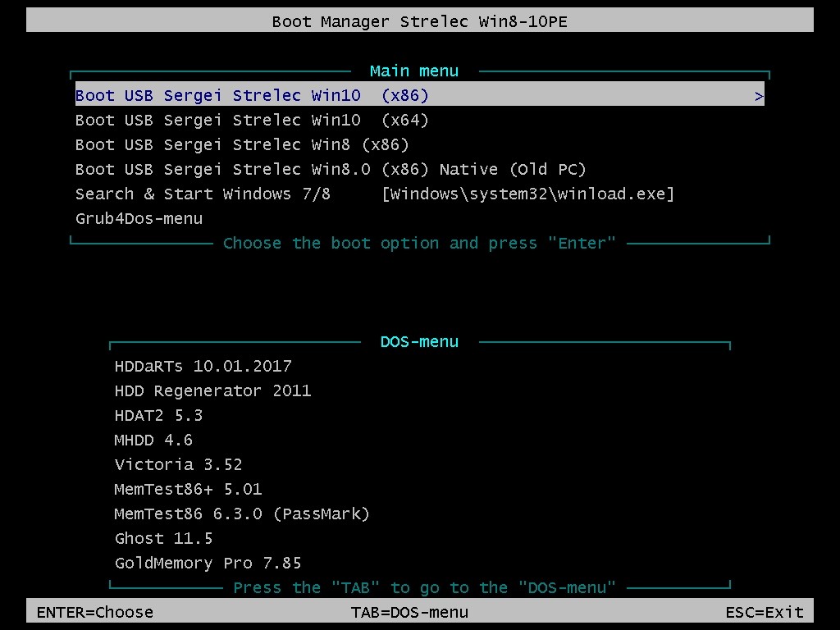Select Ghost 11.5

click(163, 539)
